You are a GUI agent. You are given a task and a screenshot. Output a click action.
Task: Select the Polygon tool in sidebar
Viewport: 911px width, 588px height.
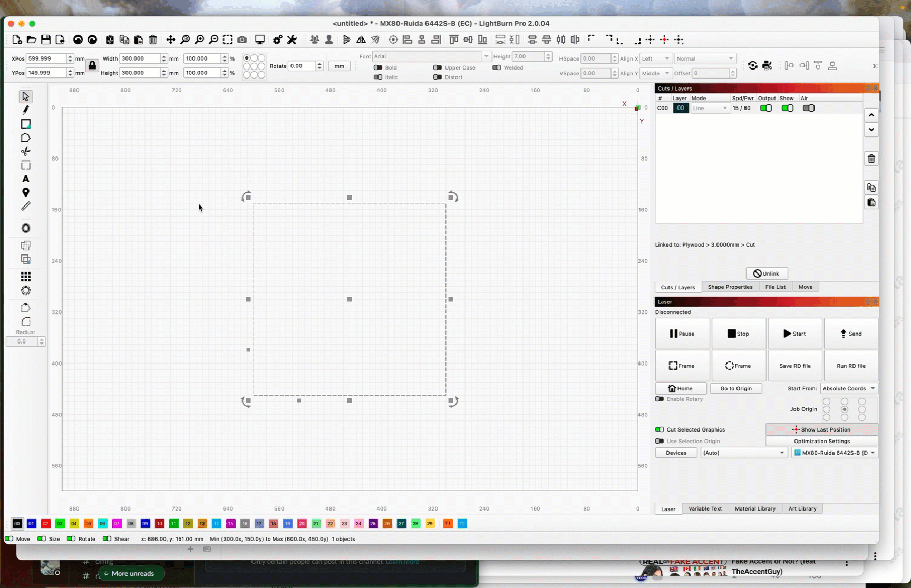[x=25, y=138]
